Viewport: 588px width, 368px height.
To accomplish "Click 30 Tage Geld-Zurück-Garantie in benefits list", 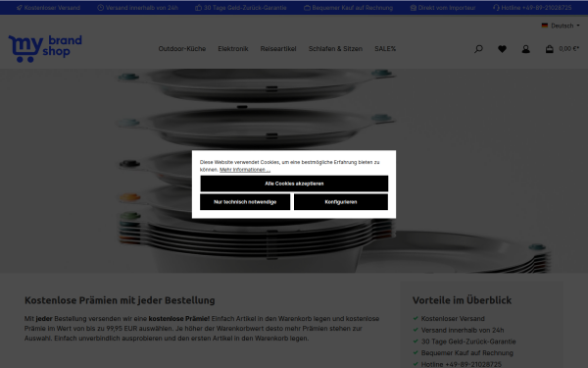I will tap(468, 342).
